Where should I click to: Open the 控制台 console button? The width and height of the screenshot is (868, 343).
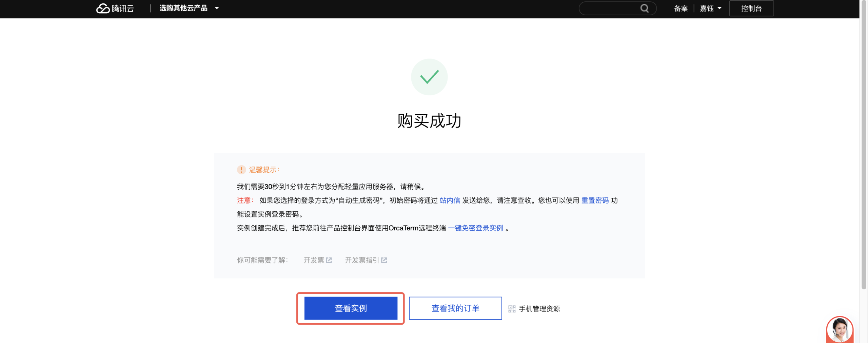click(x=751, y=8)
